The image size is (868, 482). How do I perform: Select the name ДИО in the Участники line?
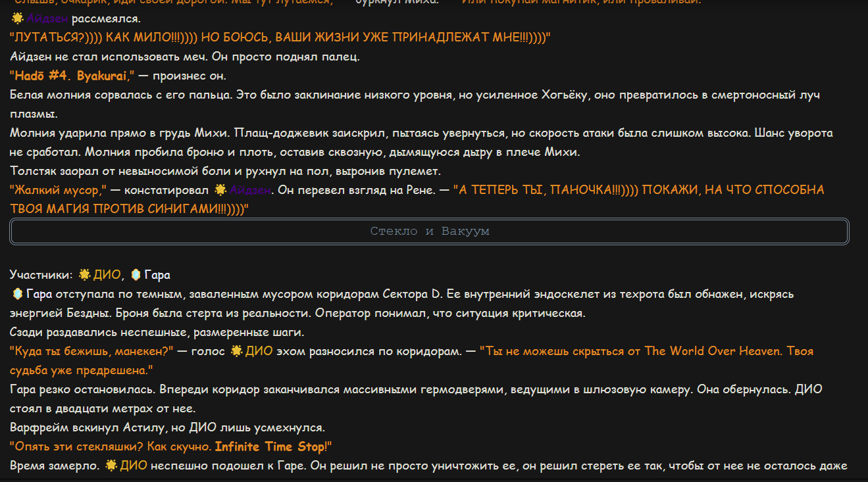pos(105,274)
